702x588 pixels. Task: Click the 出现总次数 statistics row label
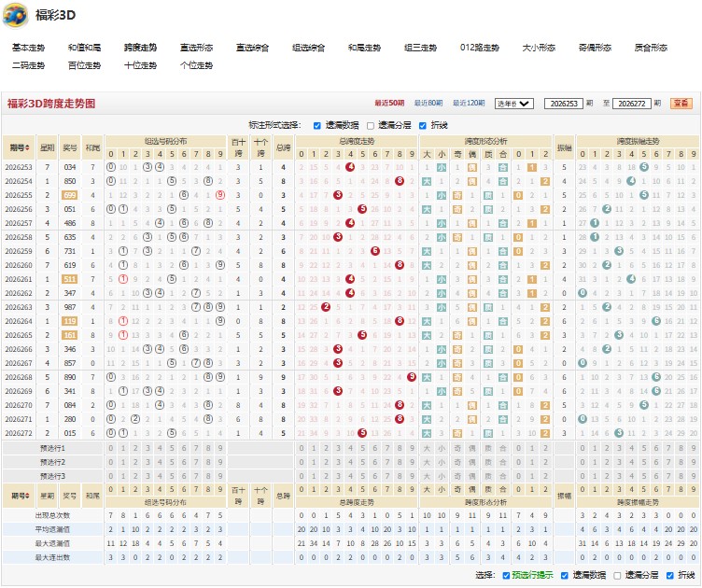pos(52,515)
